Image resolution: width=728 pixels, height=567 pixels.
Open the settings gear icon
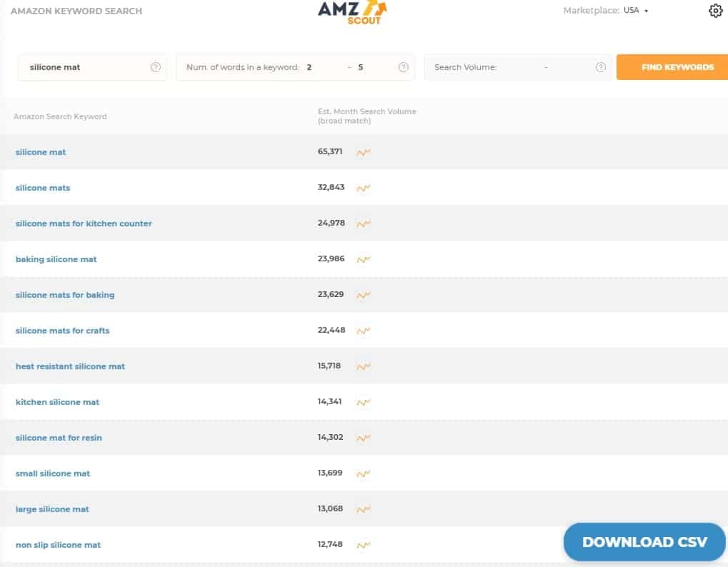coord(715,10)
